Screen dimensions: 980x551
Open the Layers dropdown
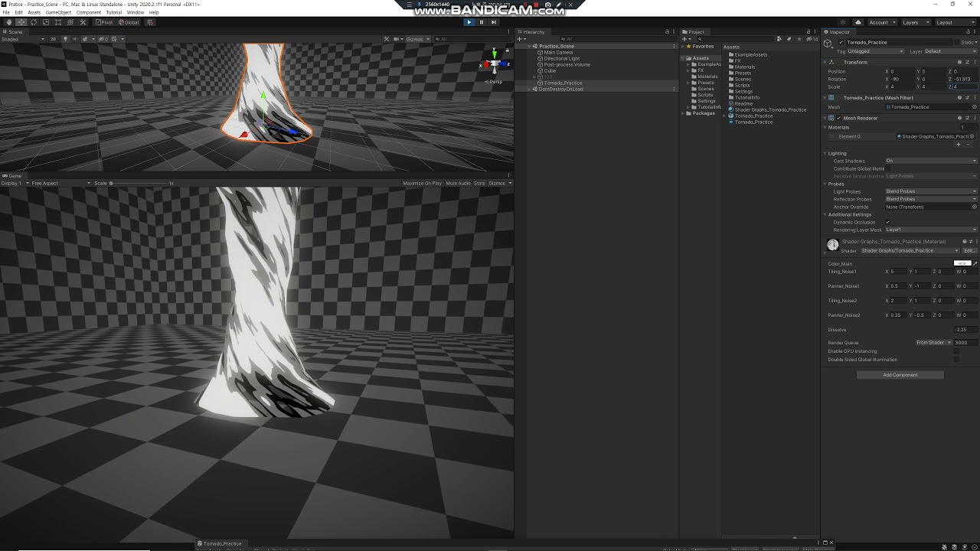point(915,22)
